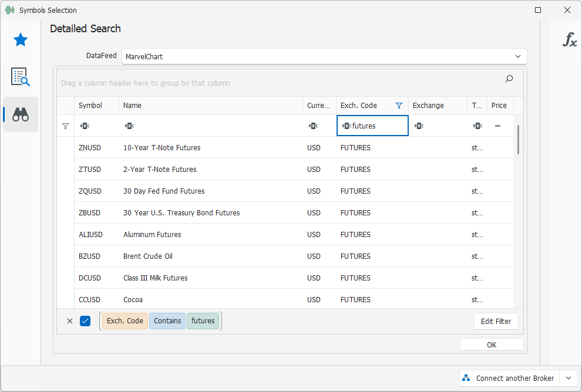Select the binoculars Detailed Search icon
The image size is (582, 392).
(x=21, y=114)
